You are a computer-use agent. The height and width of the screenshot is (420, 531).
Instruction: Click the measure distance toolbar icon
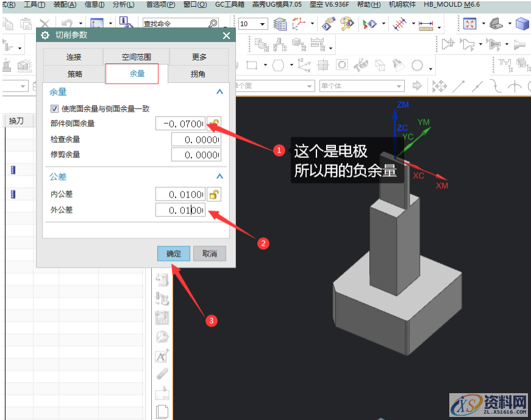tap(426, 26)
